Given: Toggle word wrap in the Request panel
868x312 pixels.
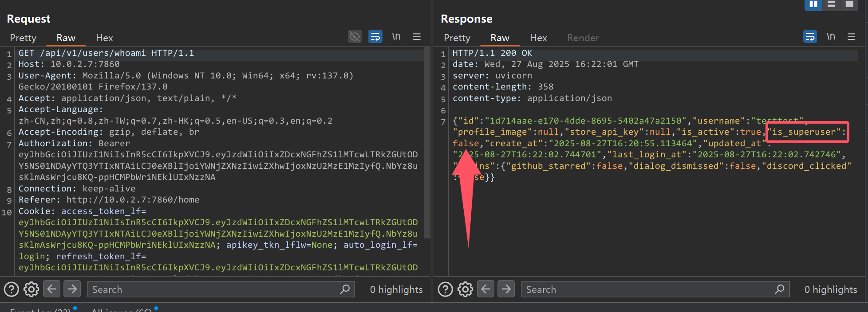Looking at the screenshot, I should (x=375, y=36).
